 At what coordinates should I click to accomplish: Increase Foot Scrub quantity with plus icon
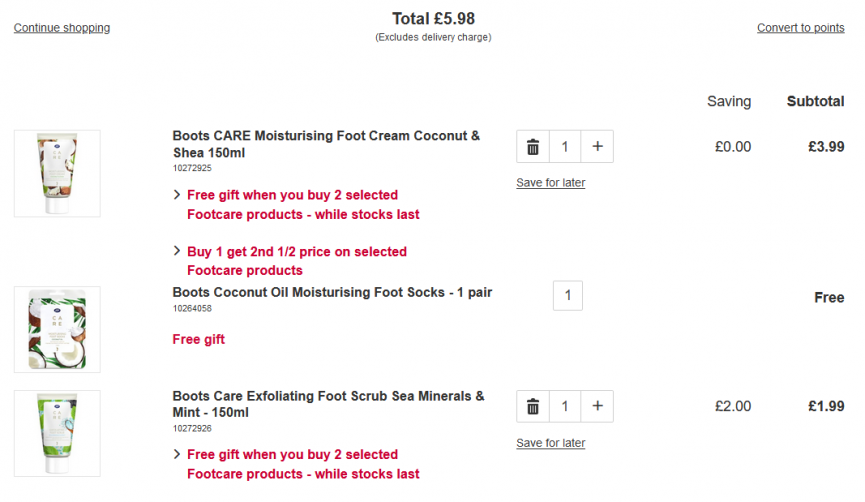(597, 407)
